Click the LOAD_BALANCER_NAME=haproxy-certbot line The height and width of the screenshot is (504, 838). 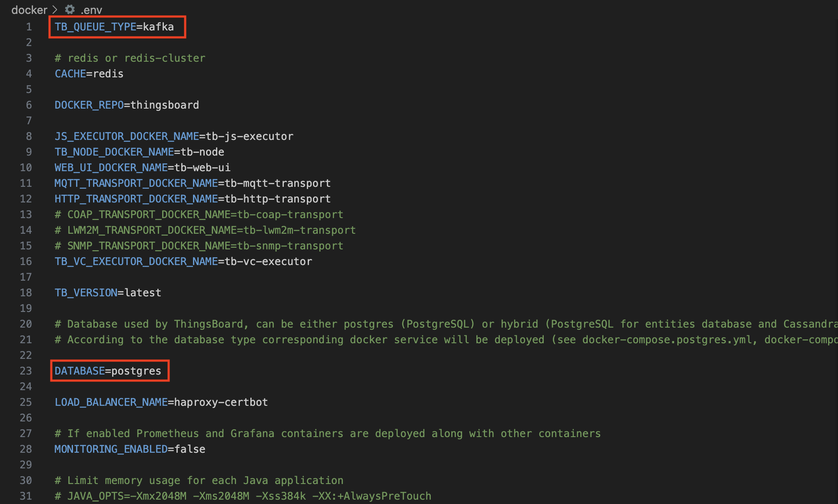[161, 402]
